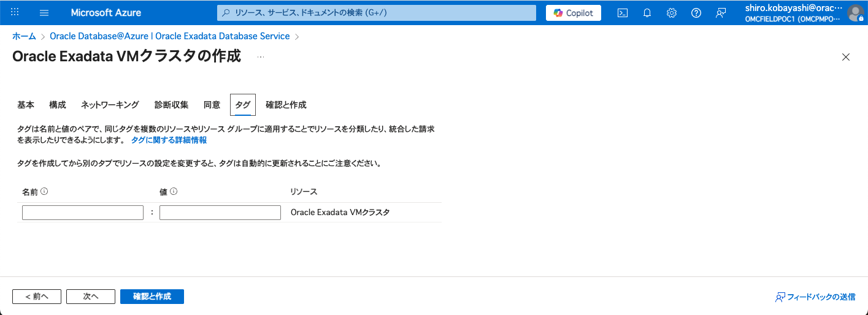Click the info icon next to 値
Image resolution: width=868 pixels, height=315 pixels.
(174, 191)
